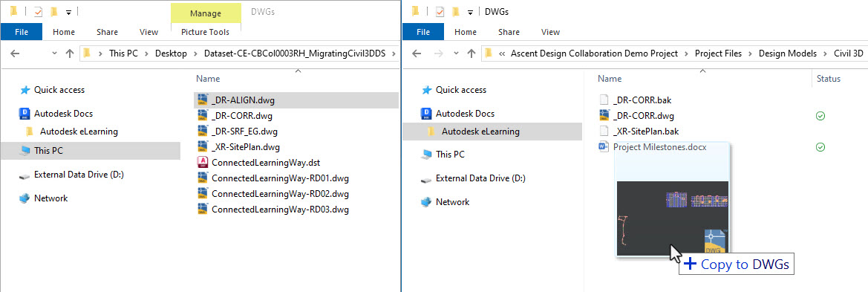Click the back arrow in left window
The height and width of the screenshot is (292, 868).
(x=15, y=53)
